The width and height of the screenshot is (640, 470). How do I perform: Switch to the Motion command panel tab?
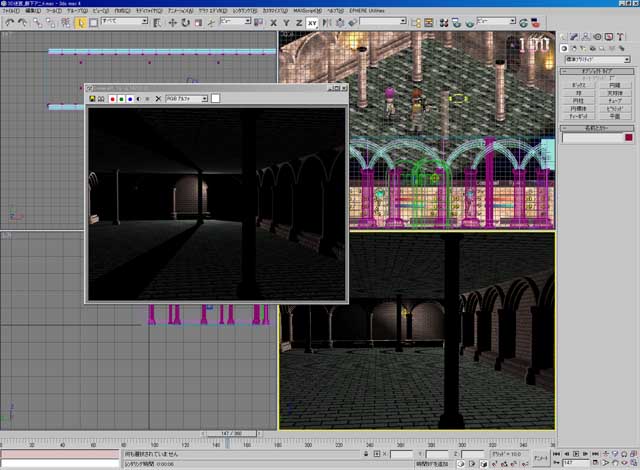(597, 37)
